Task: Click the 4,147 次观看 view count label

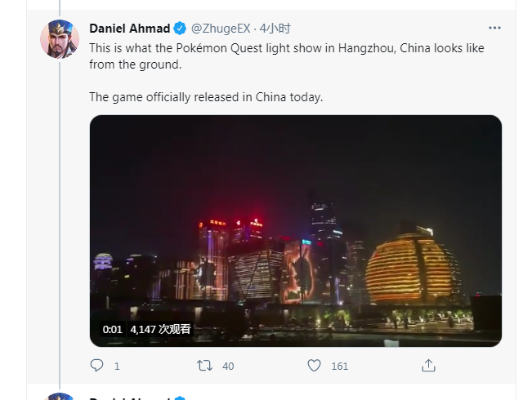Action: (160, 329)
